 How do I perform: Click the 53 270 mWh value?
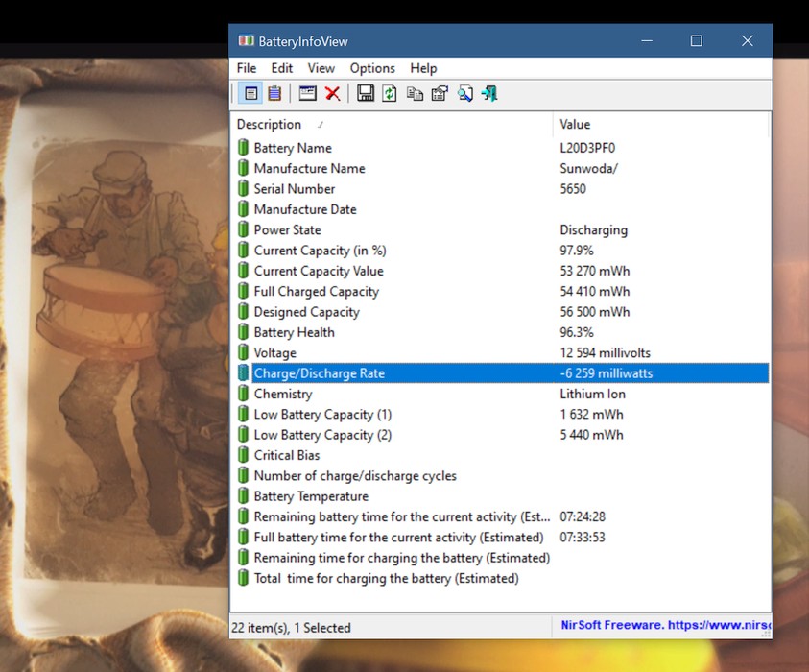tap(595, 271)
